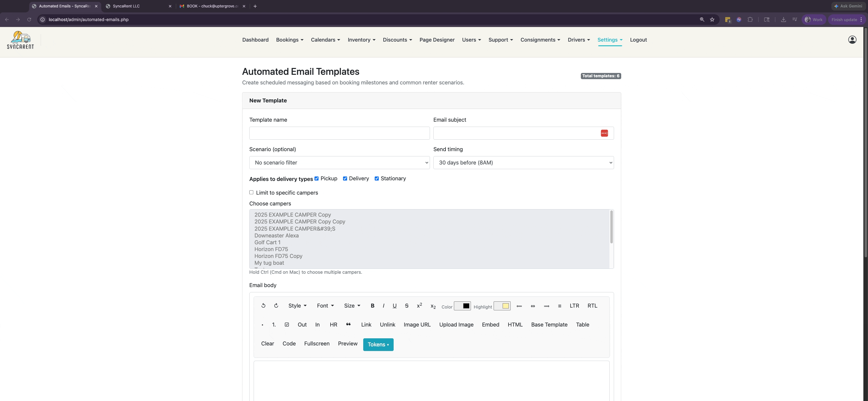This screenshot has height=401, width=868.
Task: Apply underline formatting in the editor
Action: coord(394,306)
